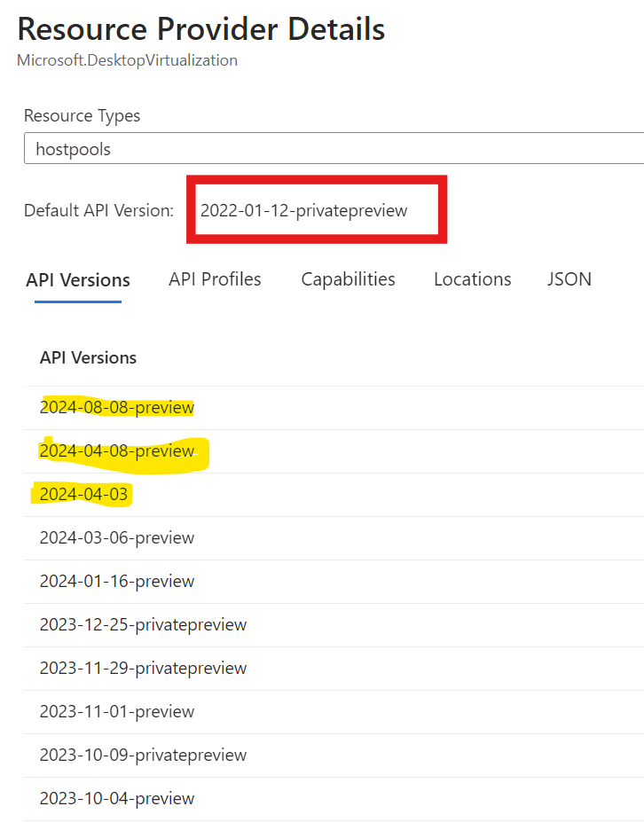This screenshot has width=644, height=822.
Task: Select version 2023-10-04-preview
Action: point(117,798)
